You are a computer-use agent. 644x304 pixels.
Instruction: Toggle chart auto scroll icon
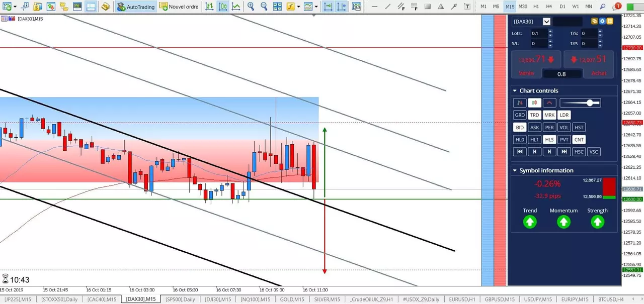(328, 7)
